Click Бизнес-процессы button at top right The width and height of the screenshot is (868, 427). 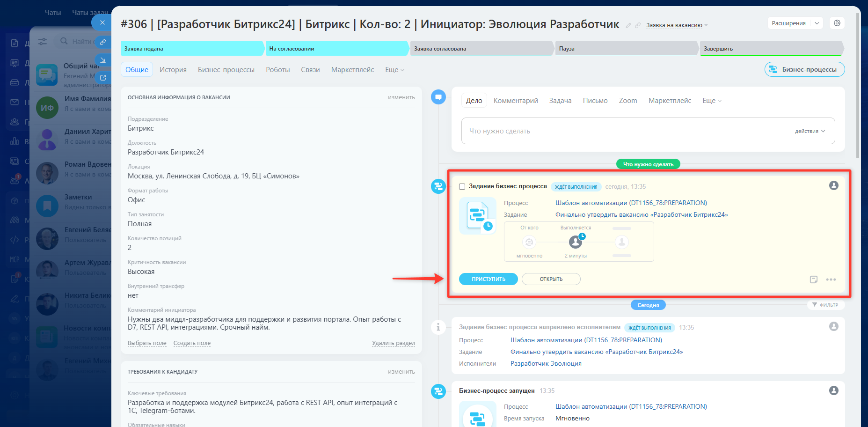pos(805,69)
